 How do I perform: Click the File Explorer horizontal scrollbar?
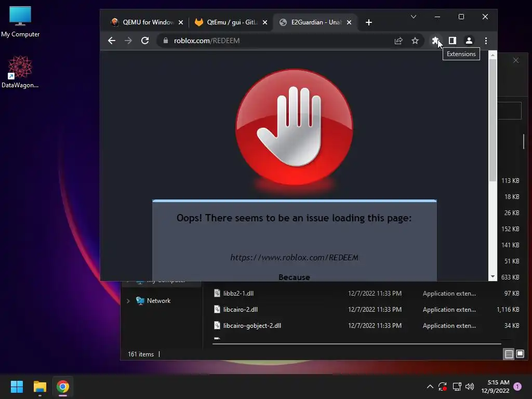click(357, 344)
